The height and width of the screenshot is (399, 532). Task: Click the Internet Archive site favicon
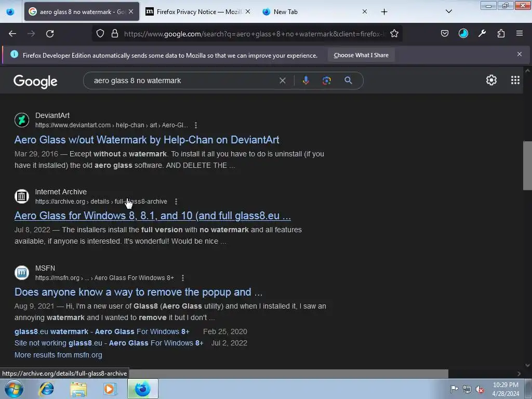pyautogui.click(x=22, y=196)
